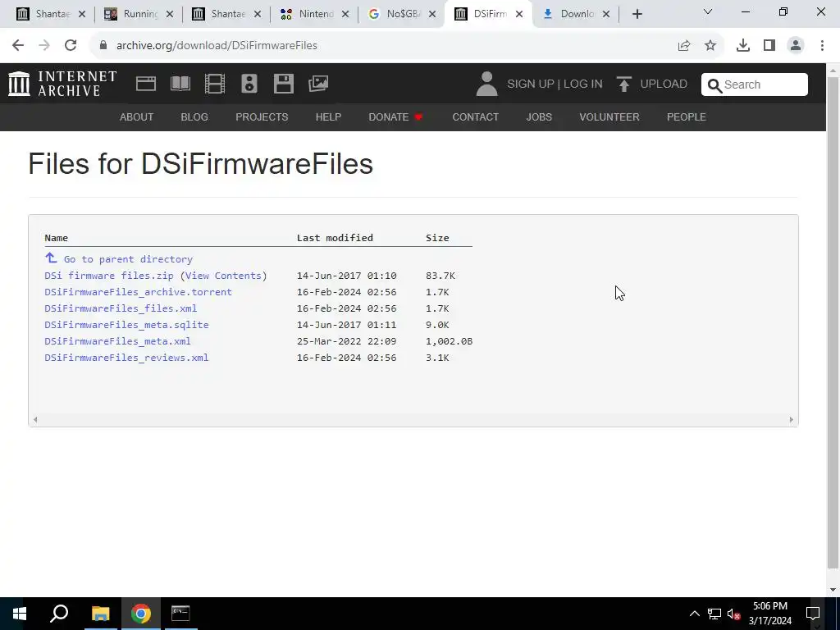
Task: Open the PROJECTS menu item
Action: [x=262, y=116]
